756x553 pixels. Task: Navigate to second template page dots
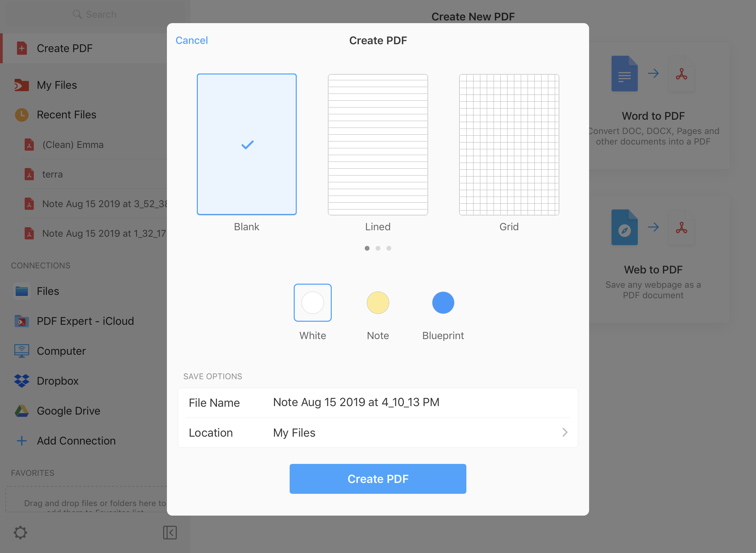(378, 248)
